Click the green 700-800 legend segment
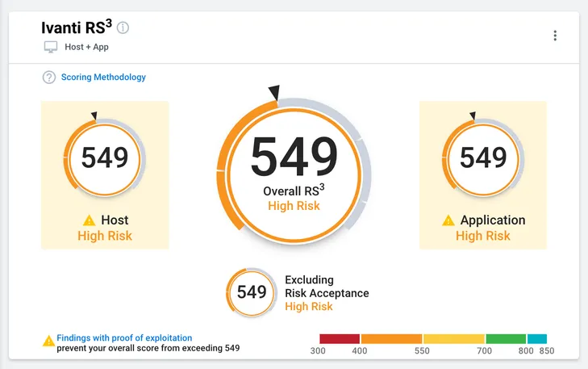The image size is (588, 369). coord(506,339)
